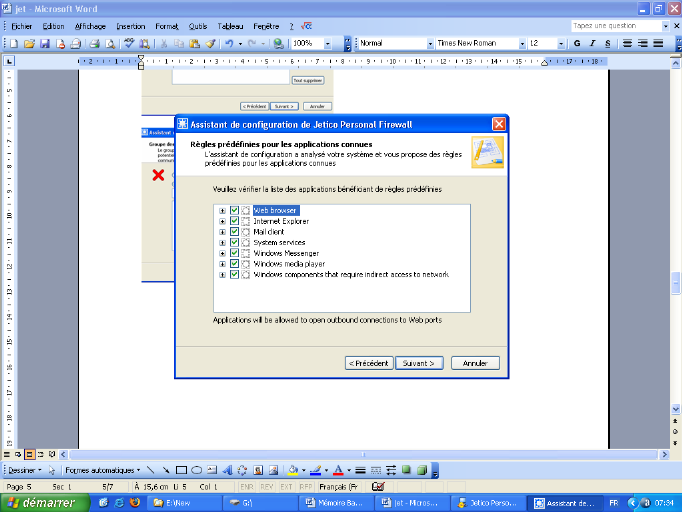Click the Fill Color paint bucket swatch
Image resolution: width=682 pixels, height=512 pixels.
[293, 470]
